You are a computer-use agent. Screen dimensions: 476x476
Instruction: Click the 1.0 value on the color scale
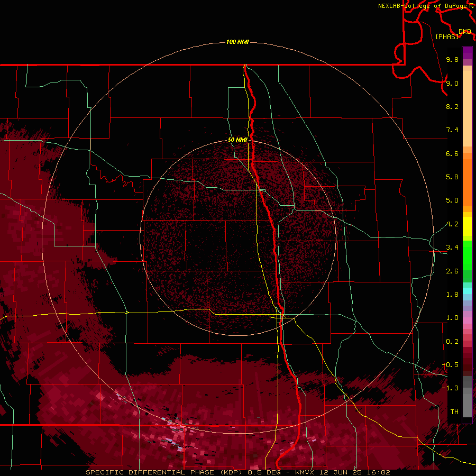tap(452, 318)
